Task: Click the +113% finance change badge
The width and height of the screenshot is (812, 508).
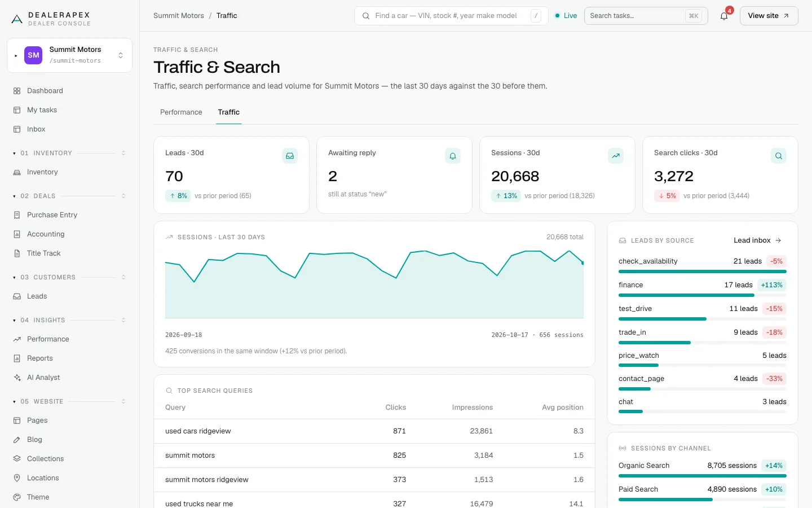Action: point(772,285)
